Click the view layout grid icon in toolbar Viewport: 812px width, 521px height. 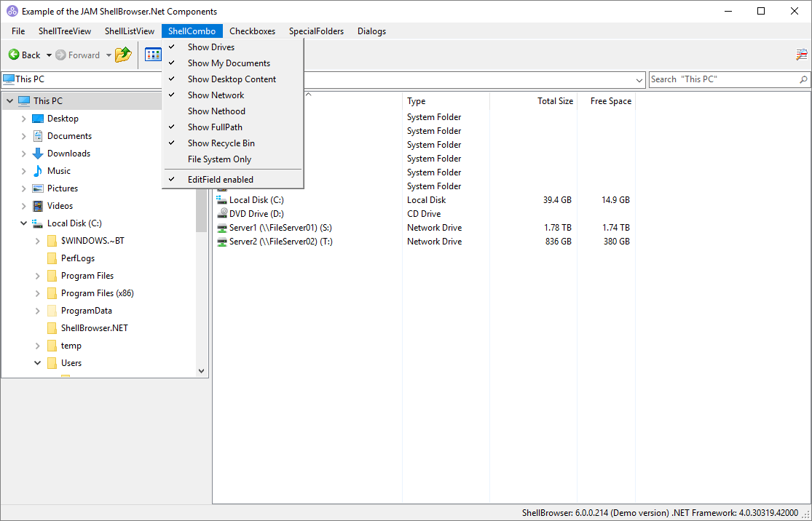pyautogui.click(x=153, y=55)
